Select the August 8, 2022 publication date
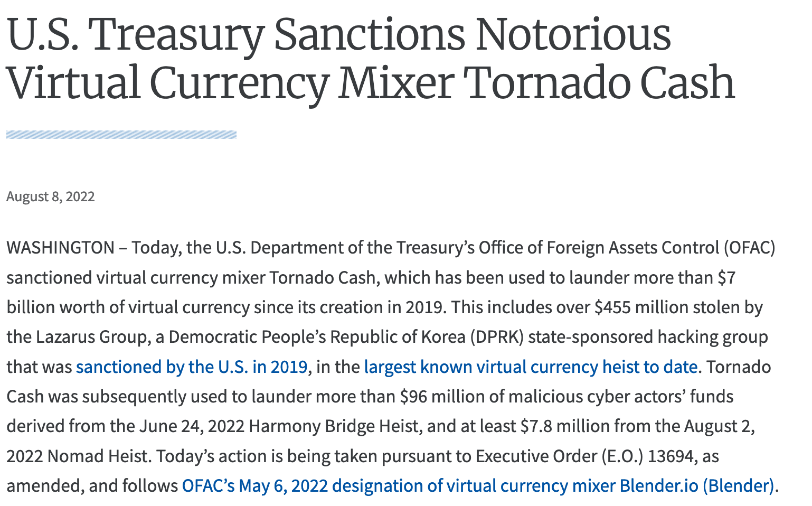This screenshot has width=812, height=506. coord(51,196)
